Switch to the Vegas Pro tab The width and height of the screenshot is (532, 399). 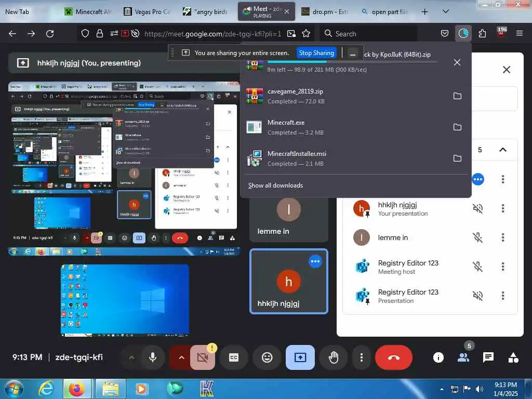147,11
